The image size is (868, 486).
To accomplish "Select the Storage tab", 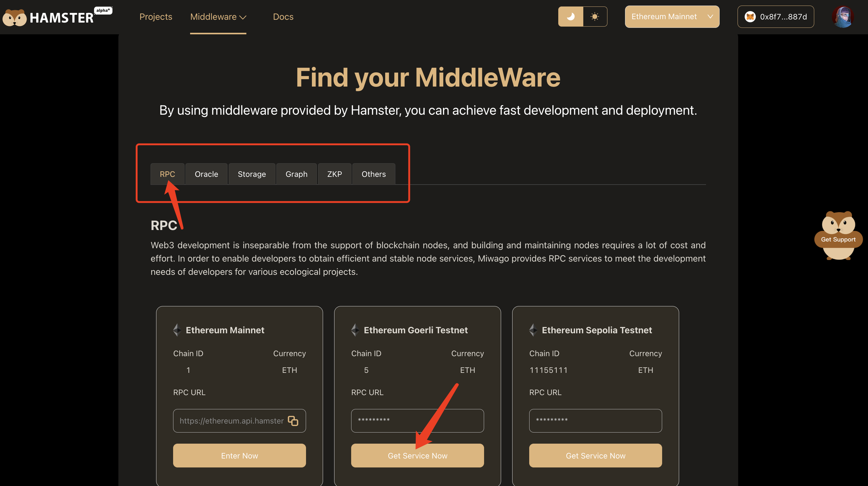I will (x=252, y=174).
